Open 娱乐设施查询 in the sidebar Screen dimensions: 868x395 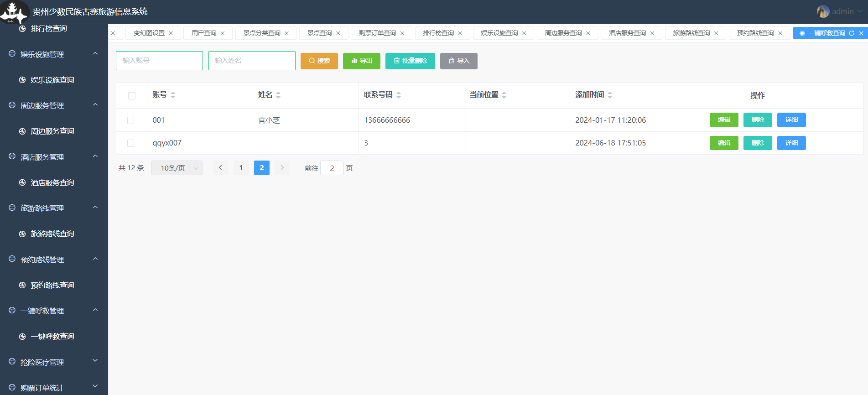52,80
